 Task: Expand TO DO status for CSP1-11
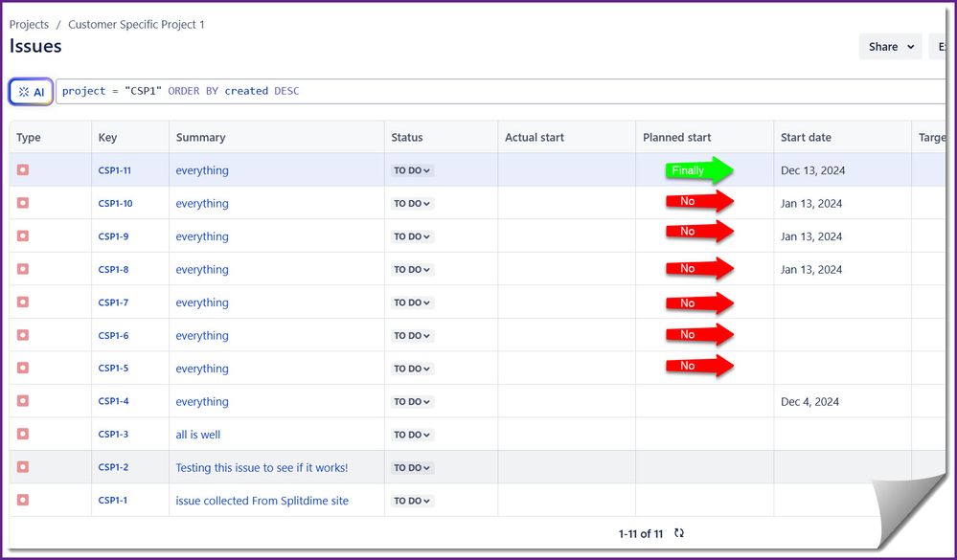click(412, 170)
